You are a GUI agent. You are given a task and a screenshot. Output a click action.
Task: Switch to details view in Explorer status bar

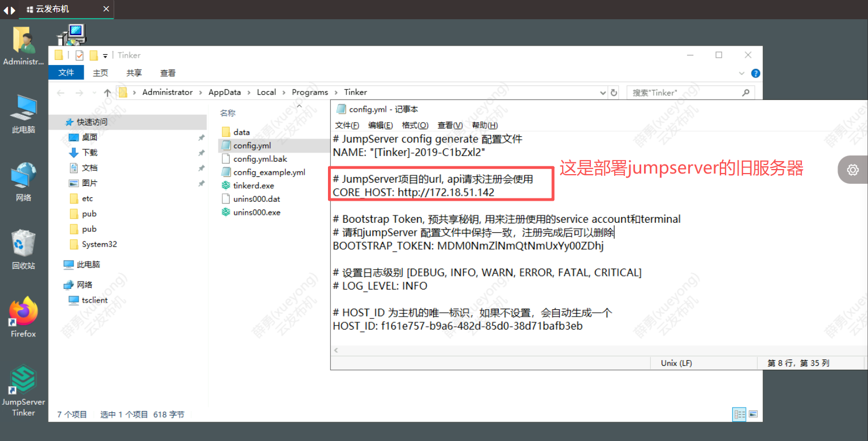click(739, 414)
